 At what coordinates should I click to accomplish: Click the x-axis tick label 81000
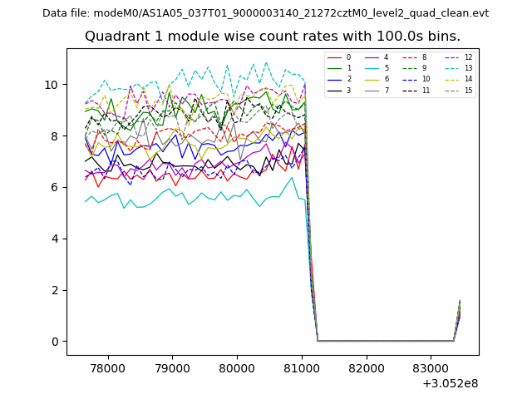(x=301, y=367)
